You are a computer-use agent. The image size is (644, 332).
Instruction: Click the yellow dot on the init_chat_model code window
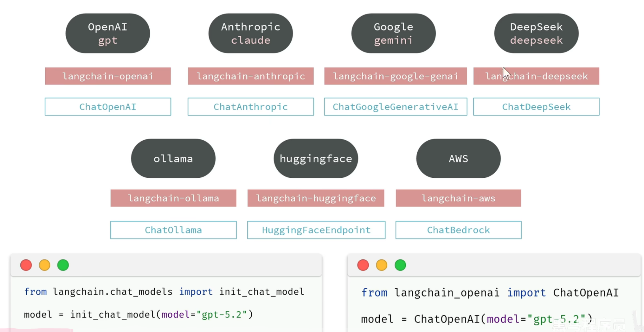coord(44,265)
